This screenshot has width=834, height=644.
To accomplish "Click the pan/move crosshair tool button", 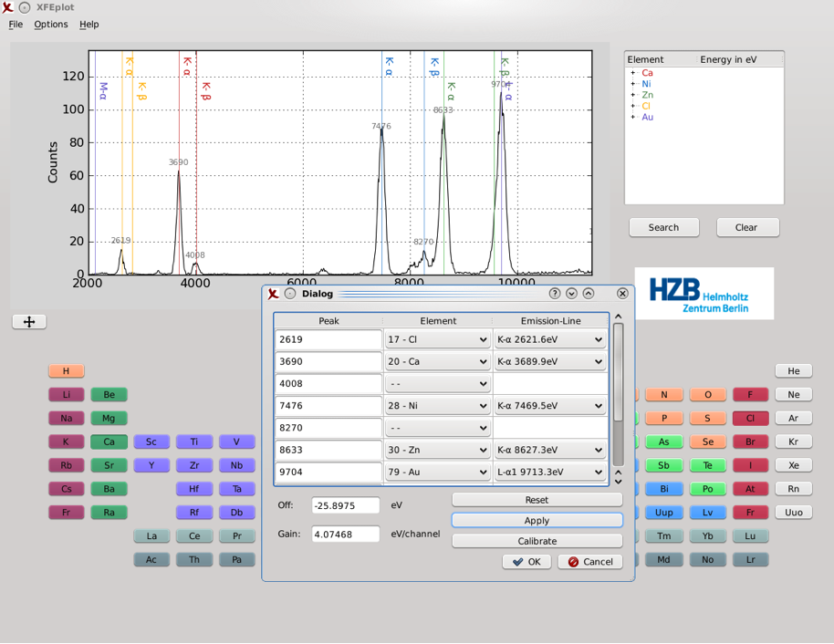I will click(29, 322).
